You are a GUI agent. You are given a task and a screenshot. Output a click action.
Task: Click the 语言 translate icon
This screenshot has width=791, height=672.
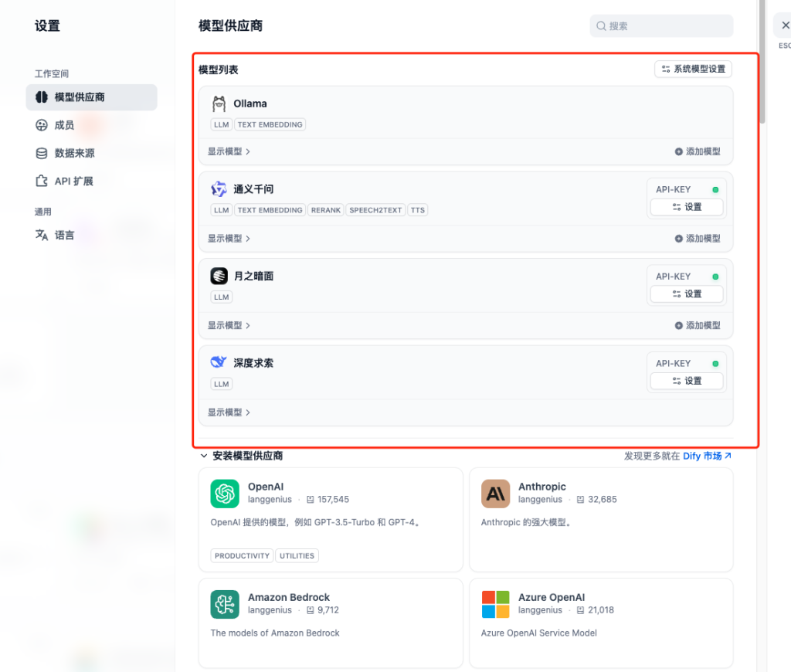click(x=42, y=235)
